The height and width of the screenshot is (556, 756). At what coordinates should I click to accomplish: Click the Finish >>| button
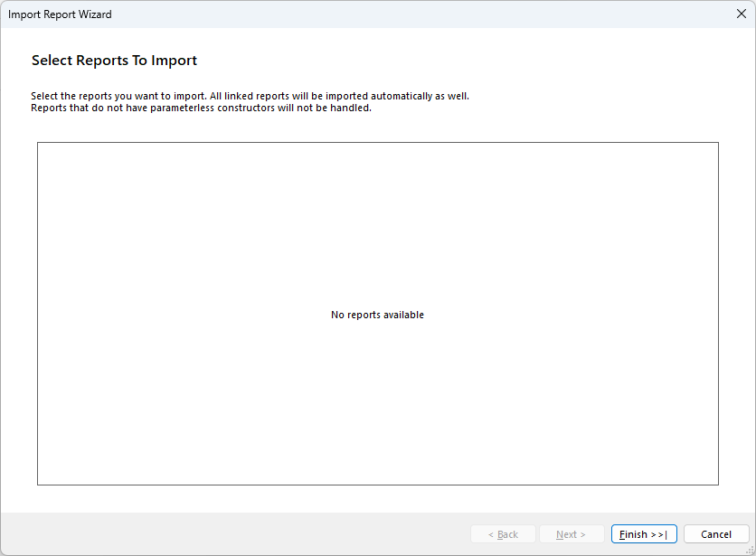point(644,533)
